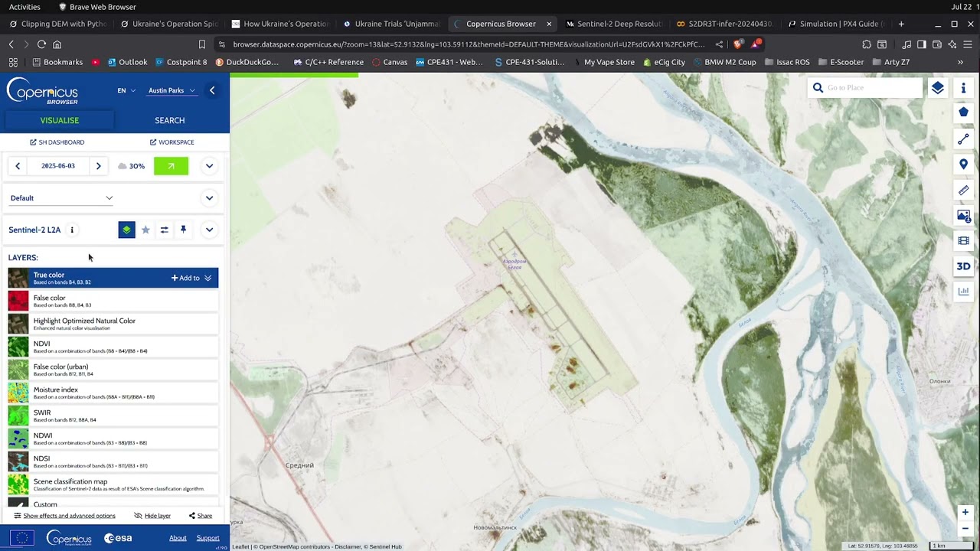Open the Brave browser hamburger menu

967,44
